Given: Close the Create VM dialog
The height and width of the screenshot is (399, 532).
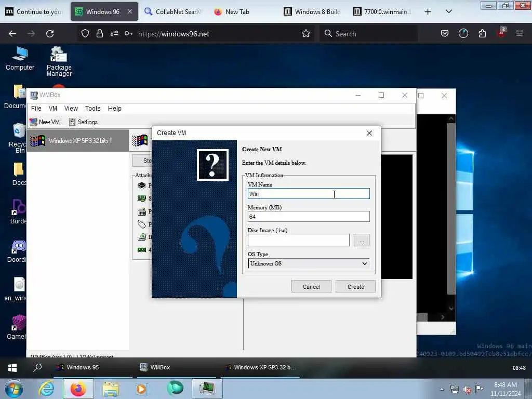Looking at the screenshot, I should click(x=369, y=133).
